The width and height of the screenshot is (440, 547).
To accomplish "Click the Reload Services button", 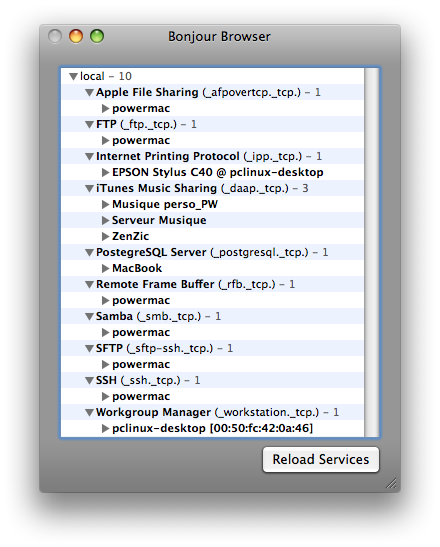I will click(321, 460).
